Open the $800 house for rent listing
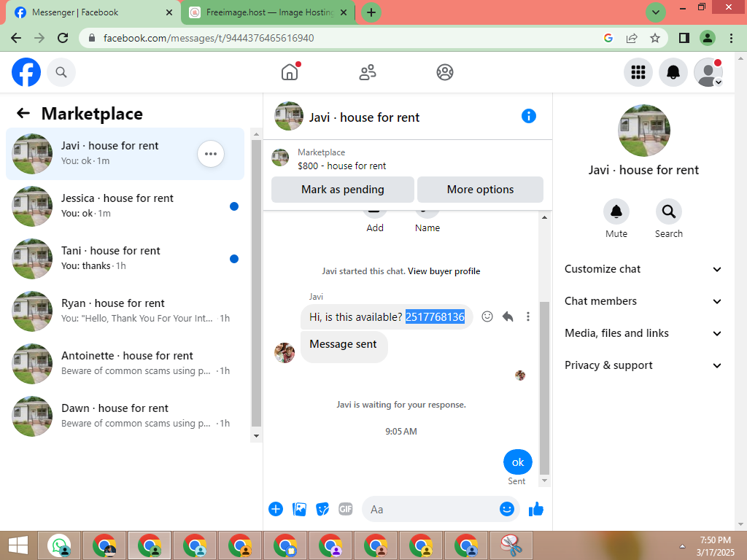This screenshot has height=560, width=747. [x=341, y=166]
